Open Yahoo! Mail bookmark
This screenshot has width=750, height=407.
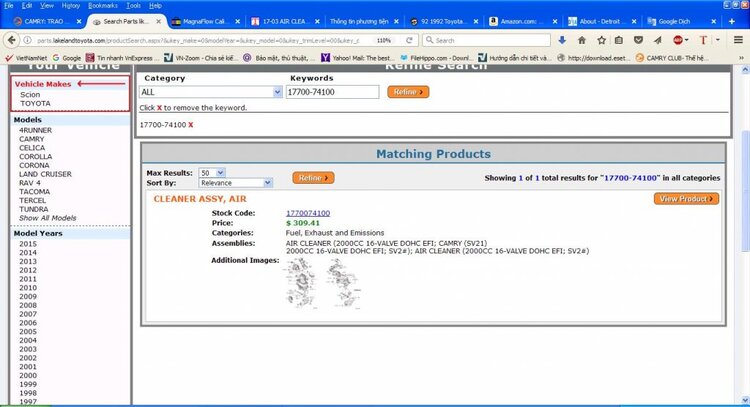[x=357, y=58]
